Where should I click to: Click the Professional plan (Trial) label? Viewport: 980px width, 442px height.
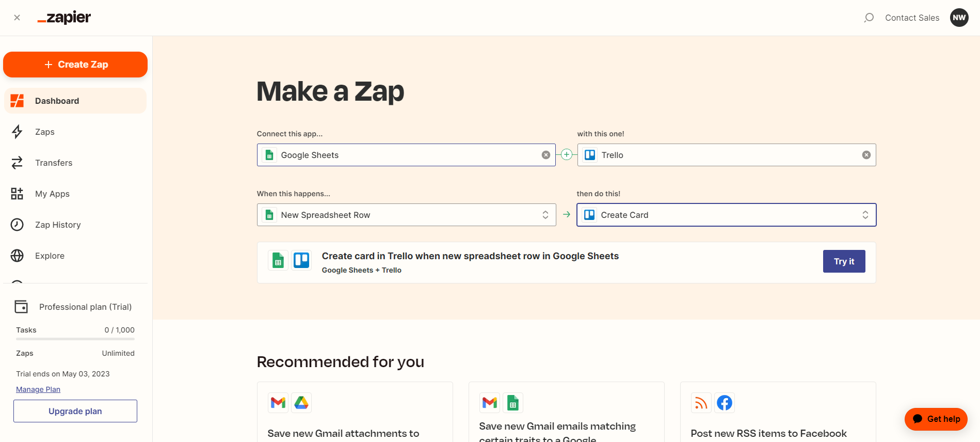pyautogui.click(x=86, y=307)
